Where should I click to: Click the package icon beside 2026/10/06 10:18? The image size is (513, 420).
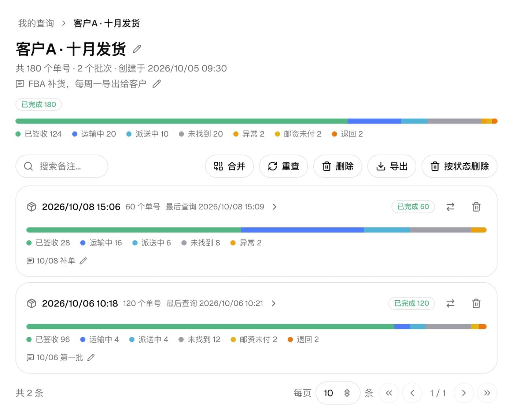[x=32, y=304]
